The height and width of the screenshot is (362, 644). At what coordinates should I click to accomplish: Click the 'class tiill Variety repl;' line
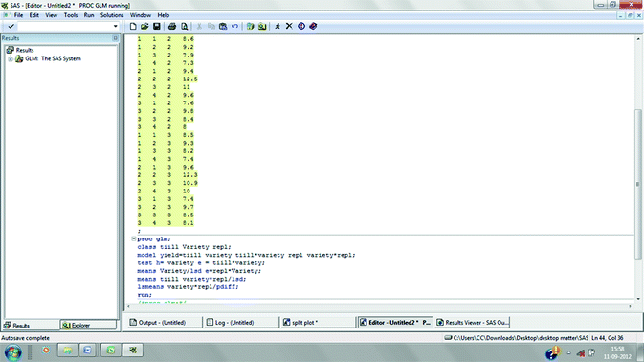point(184,247)
